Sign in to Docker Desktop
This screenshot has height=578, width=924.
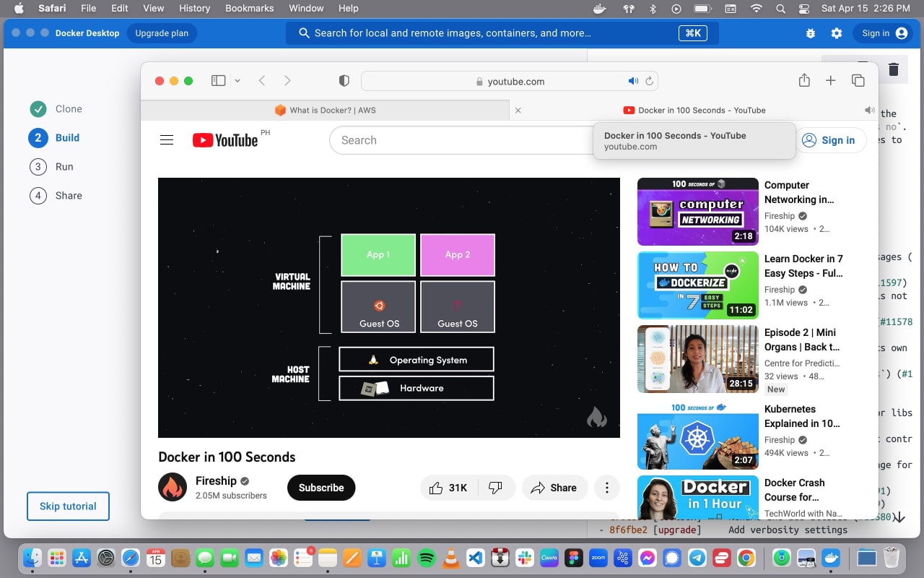tap(884, 33)
